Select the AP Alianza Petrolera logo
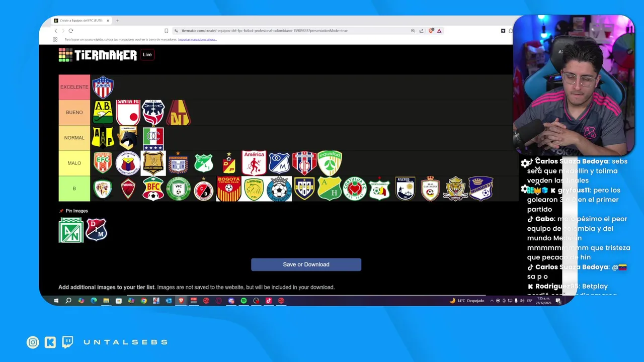Image resolution: width=644 pixels, height=362 pixels. coord(103,137)
